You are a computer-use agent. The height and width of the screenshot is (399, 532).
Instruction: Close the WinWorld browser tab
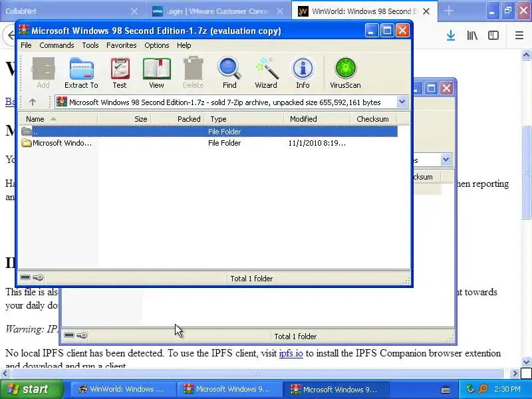point(426,11)
